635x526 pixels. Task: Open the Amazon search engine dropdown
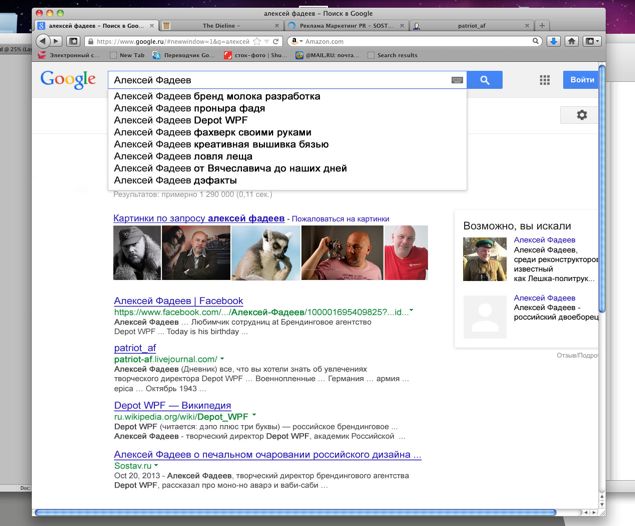[x=297, y=41]
